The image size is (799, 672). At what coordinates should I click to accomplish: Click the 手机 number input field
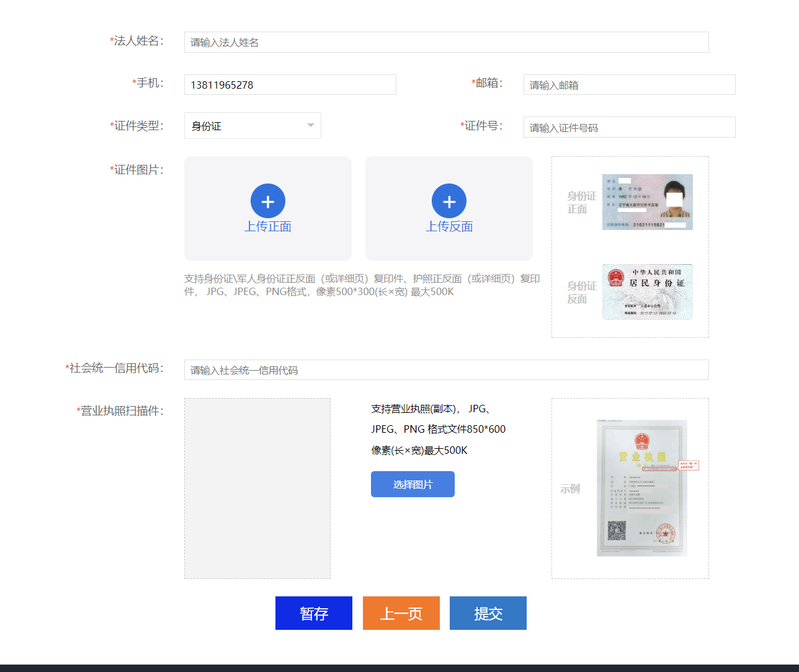click(290, 85)
